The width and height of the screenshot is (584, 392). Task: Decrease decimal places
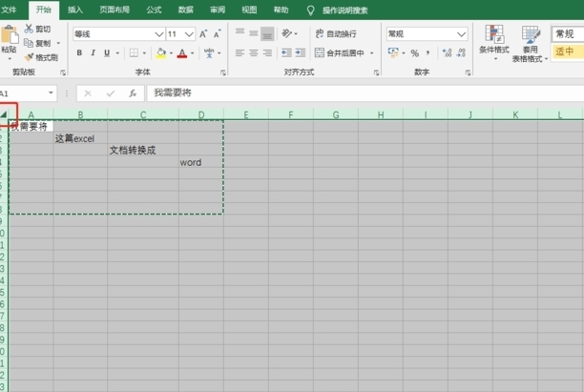pos(461,52)
